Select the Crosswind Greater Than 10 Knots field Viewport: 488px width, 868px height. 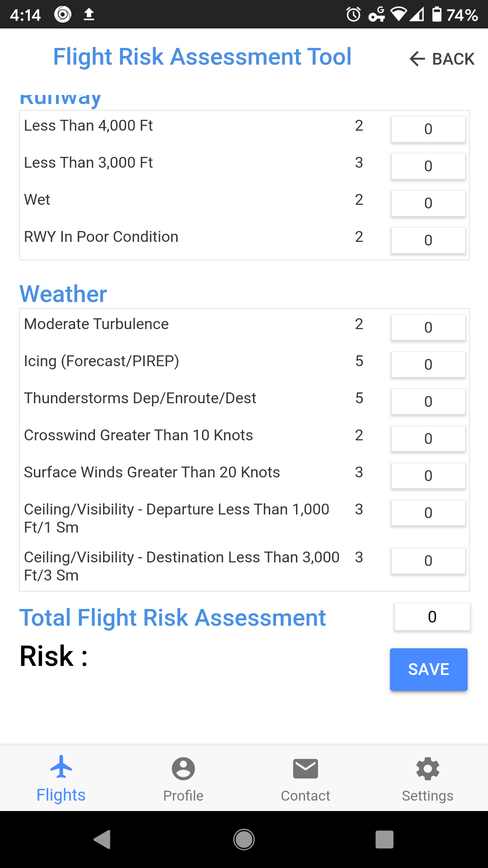(x=428, y=439)
